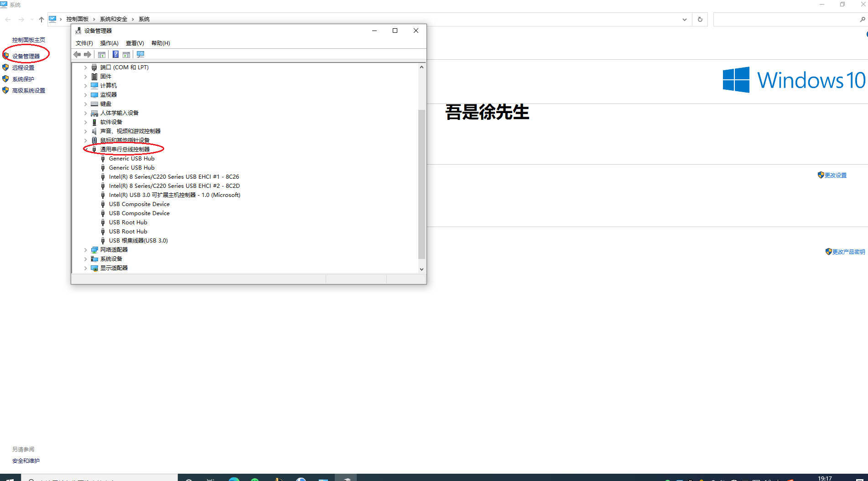The width and height of the screenshot is (868, 481).
Task: Open 安全和维护 link at bottom left
Action: coord(26,461)
